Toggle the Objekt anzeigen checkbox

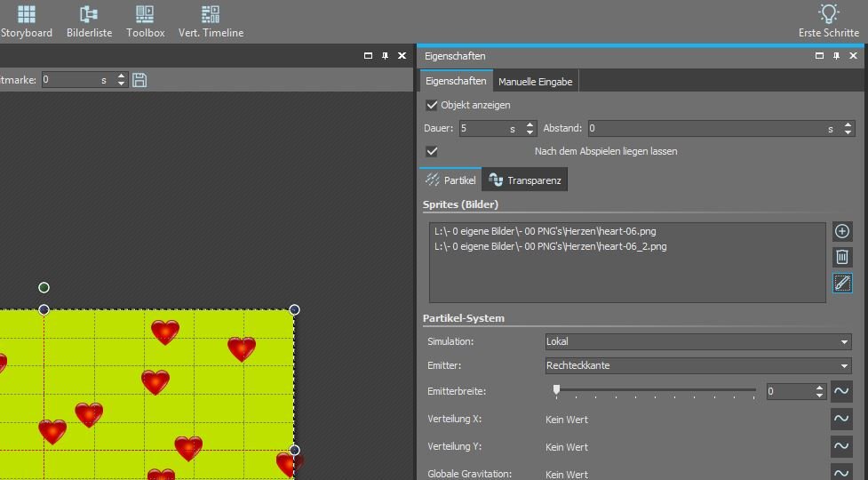433,105
